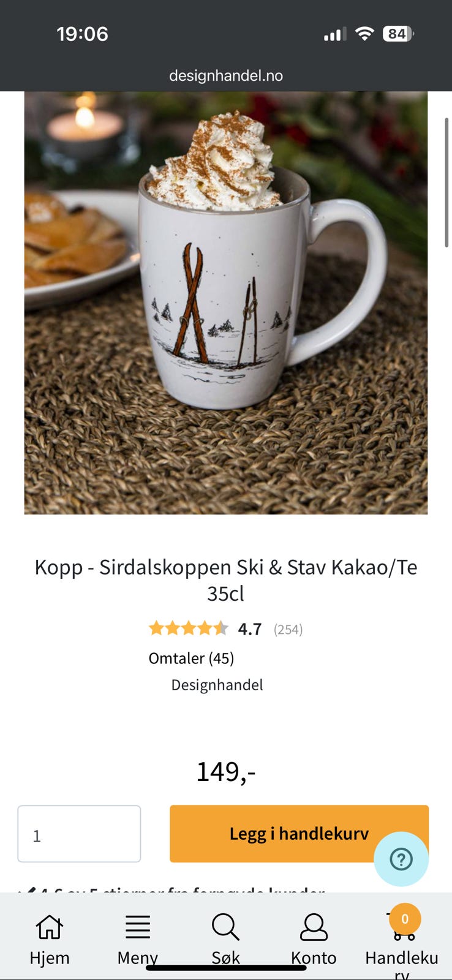Tap the battery indicator in status bar
This screenshot has height=980, width=452.
[397, 34]
